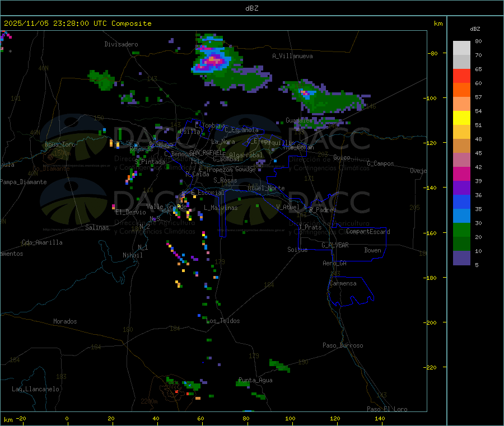Select the magenta 39 dBZ legend swatch
Viewport: 504px width, 426px height.
pos(461,174)
